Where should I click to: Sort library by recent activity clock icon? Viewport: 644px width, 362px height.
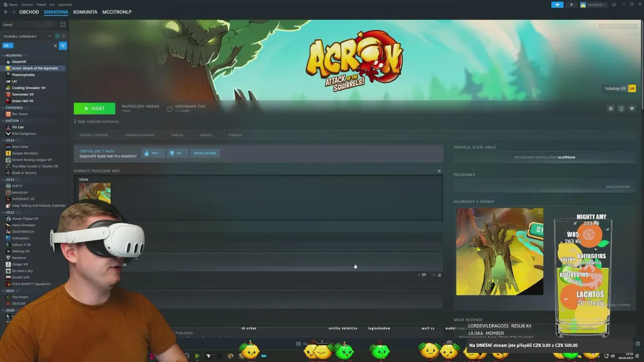[x=57, y=36]
